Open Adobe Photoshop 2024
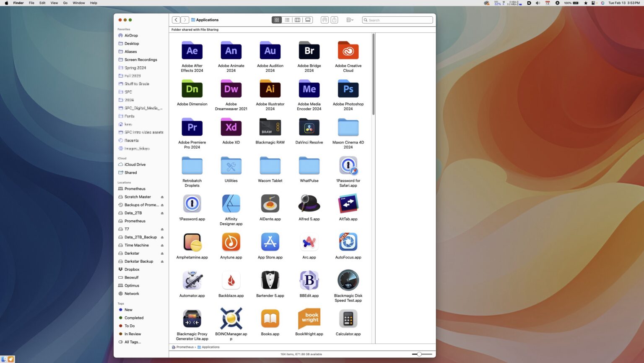The width and height of the screenshot is (644, 363). point(348,89)
